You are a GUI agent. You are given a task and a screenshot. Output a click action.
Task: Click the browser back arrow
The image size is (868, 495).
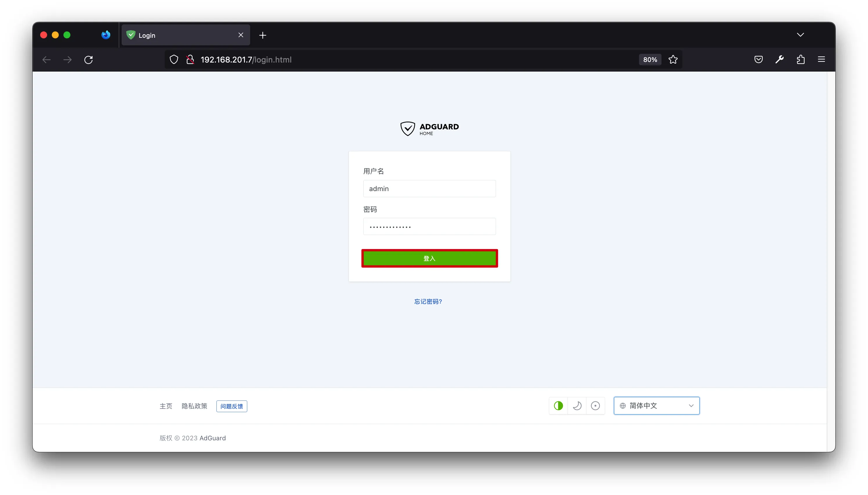47,60
